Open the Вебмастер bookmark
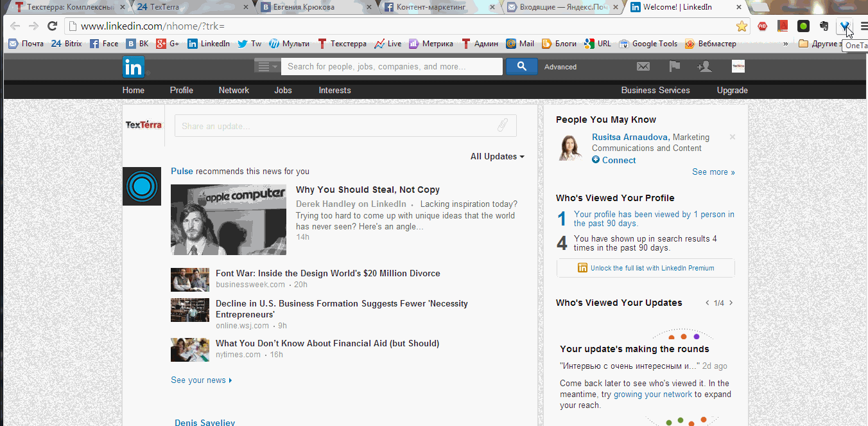Image resolution: width=868 pixels, height=426 pixels. click(x=710, y=44)
